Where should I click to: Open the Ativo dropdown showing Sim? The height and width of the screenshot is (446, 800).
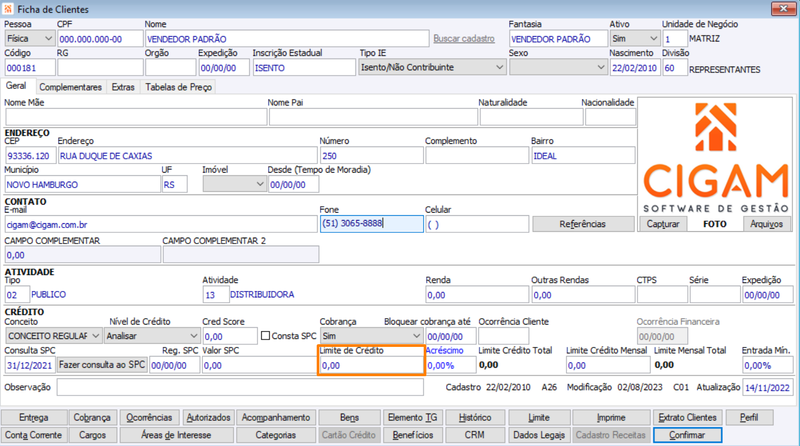635,39
